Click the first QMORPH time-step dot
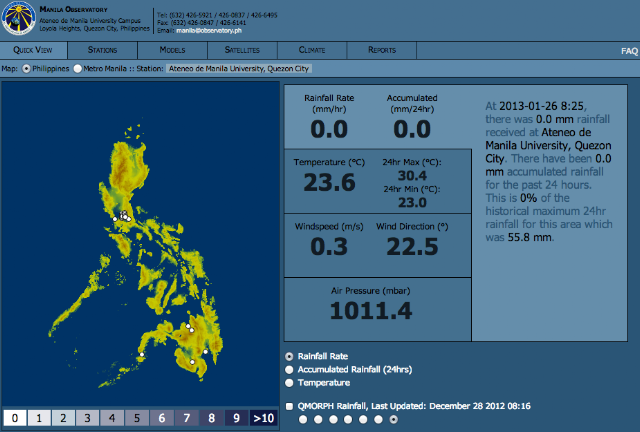 [x=303, y=419]
